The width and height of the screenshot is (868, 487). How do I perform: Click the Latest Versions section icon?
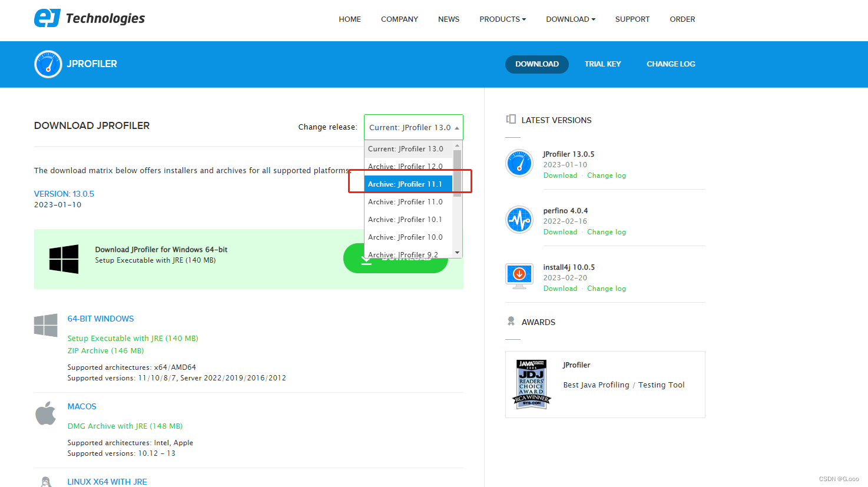(x=511, y=120)
